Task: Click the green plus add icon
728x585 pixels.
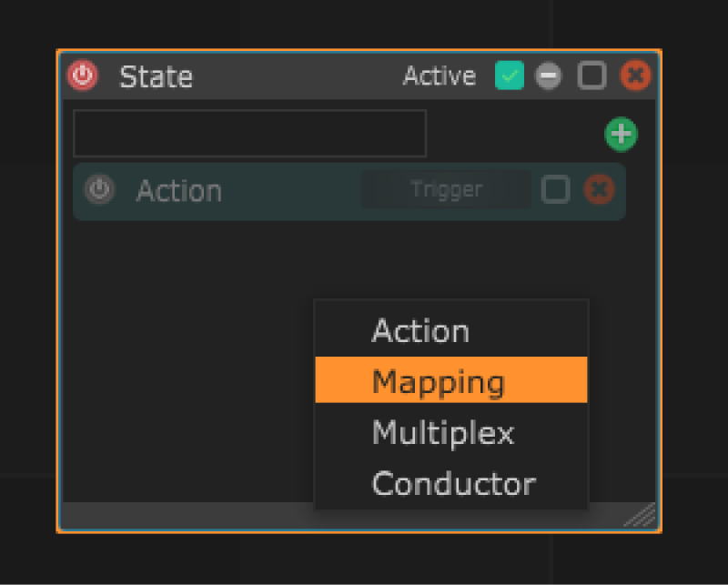Action: tap(621, 135)
